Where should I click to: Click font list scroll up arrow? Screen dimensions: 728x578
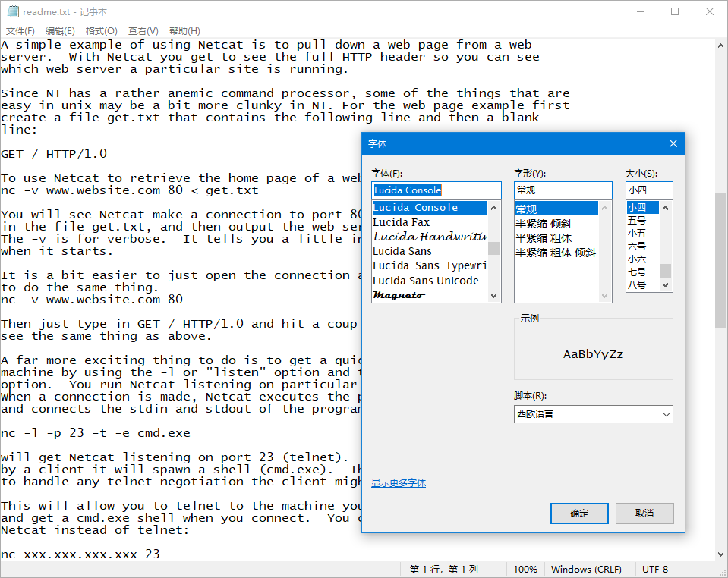(494, 208)
